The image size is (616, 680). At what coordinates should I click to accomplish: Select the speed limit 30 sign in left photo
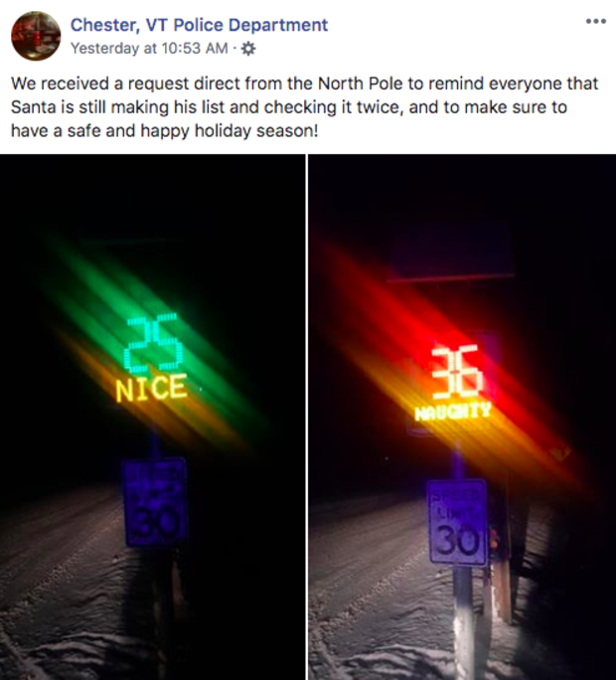tap(155, 502)
